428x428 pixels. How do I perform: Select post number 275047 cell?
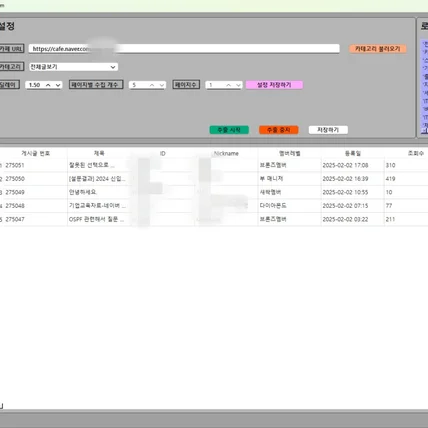tap(35, 219)
